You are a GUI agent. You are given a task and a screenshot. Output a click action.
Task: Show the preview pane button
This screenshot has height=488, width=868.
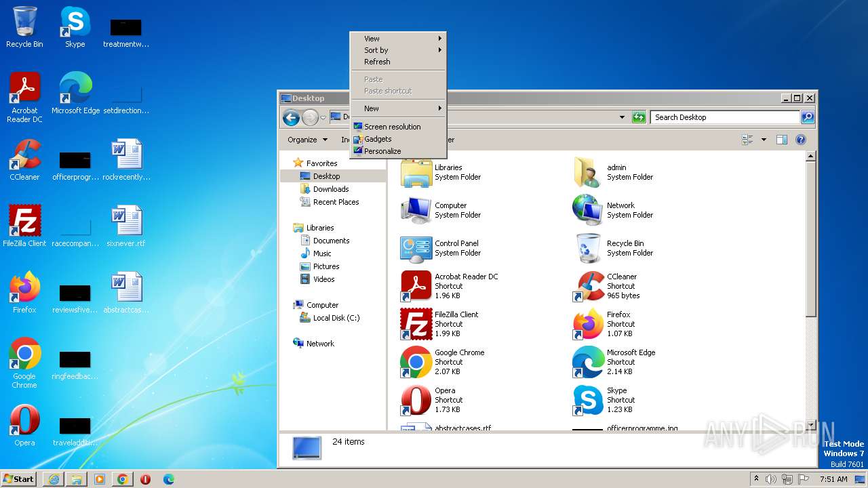[x=781, y=140]
